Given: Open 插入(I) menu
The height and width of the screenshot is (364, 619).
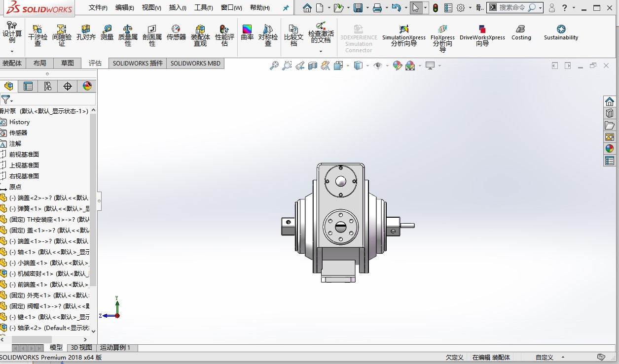Looking at the screenshot, I should pos(178,8).
